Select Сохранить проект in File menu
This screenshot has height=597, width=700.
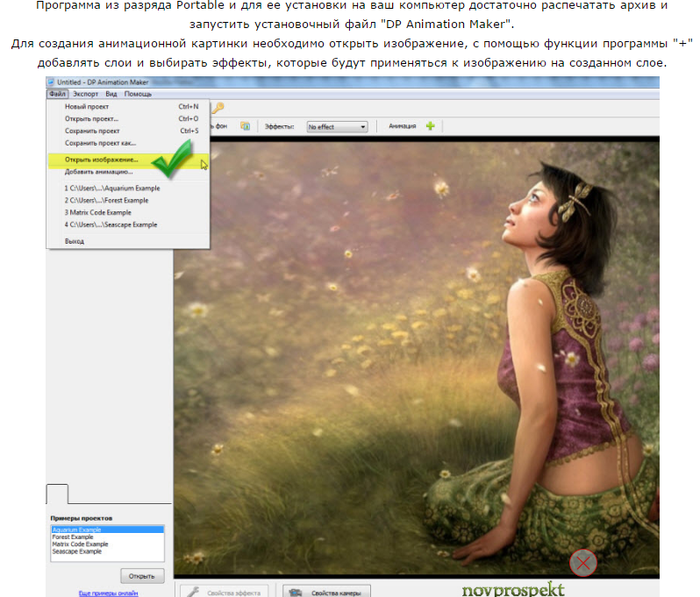coord(128,131)
